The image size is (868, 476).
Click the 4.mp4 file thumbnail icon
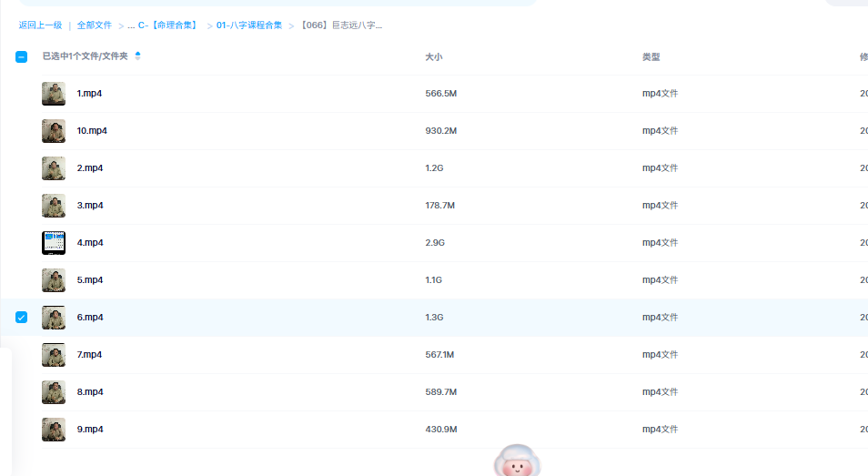(54, 243)
